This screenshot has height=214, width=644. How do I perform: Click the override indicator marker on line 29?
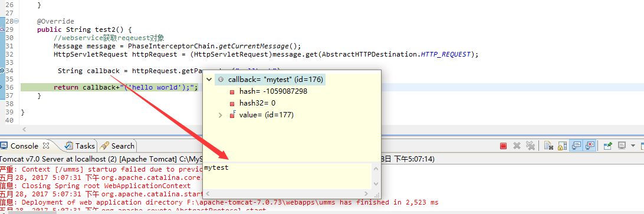click(x=2, y=29)
